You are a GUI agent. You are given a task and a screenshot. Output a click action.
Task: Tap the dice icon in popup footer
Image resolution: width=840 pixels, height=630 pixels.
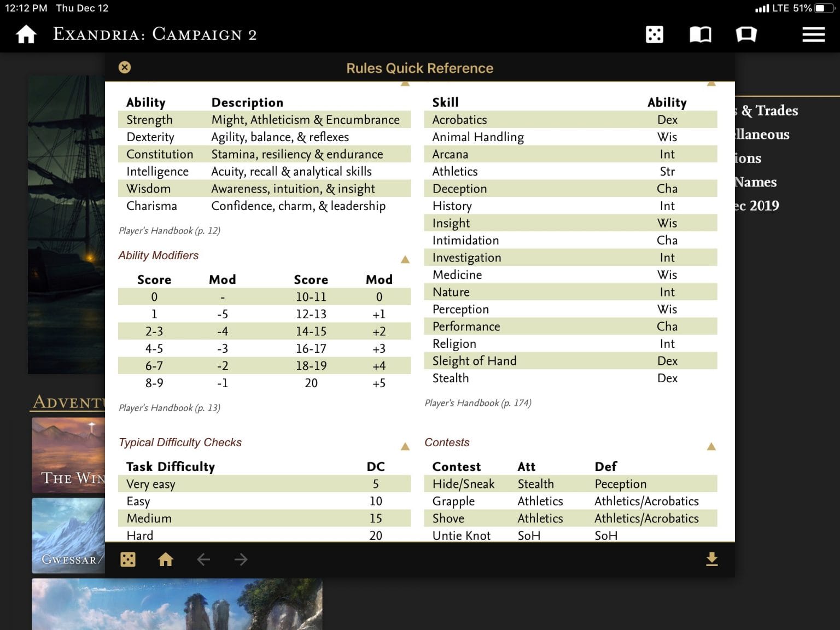[x=128, y=559]
